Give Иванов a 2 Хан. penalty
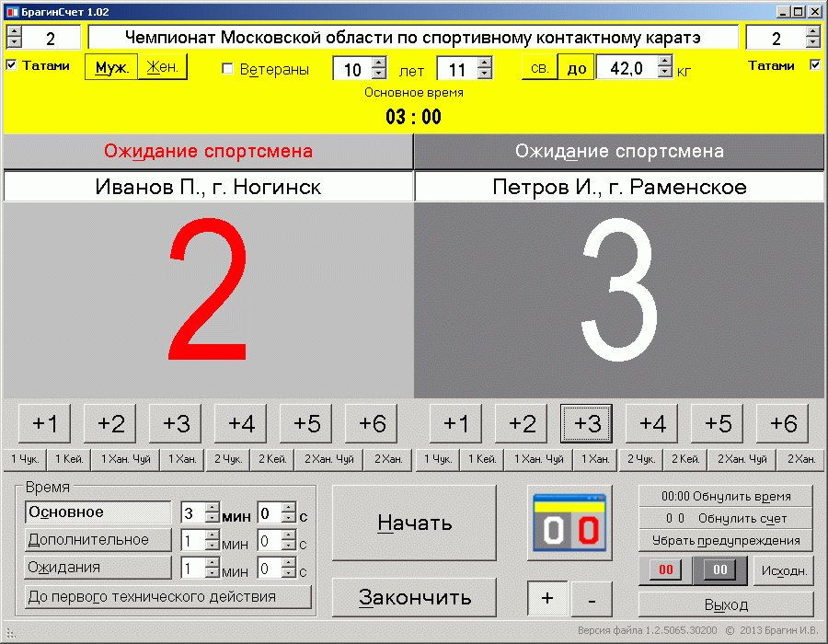Screen dimensions: 828x644 click(x=388, y=459)
